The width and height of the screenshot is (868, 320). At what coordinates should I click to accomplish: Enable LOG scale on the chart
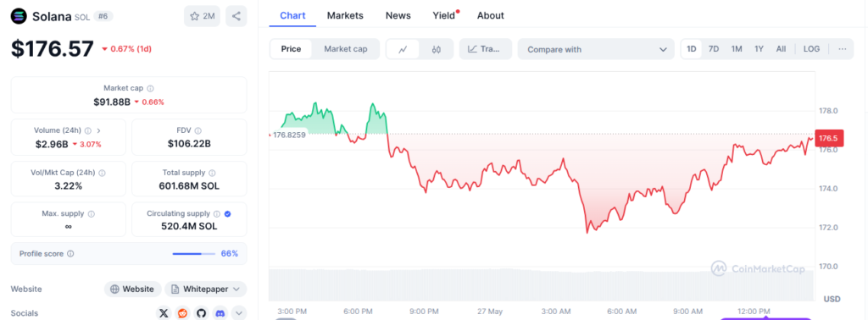point(811,49)
